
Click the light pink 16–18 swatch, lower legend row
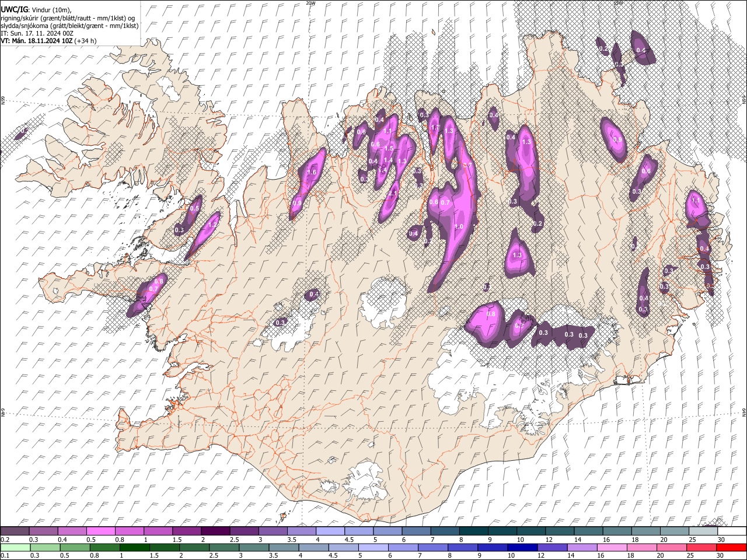(612, 547)
